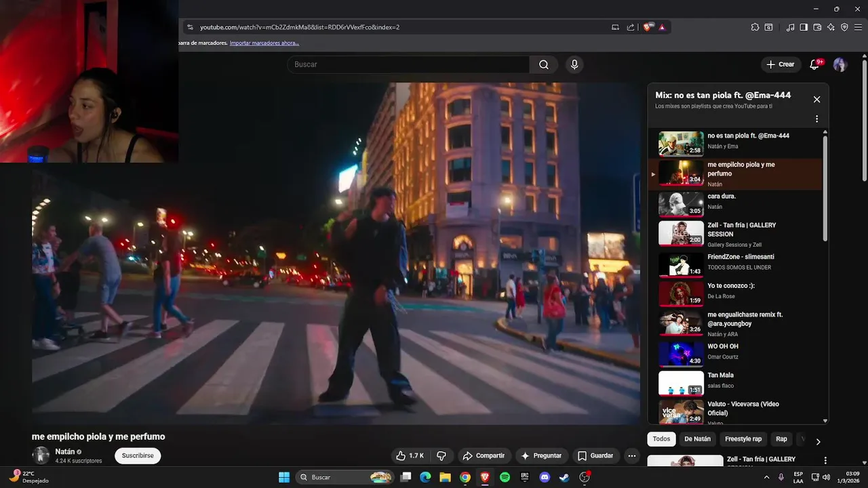
Task: Open the Natán channel avatar
Action: [41, 455]
